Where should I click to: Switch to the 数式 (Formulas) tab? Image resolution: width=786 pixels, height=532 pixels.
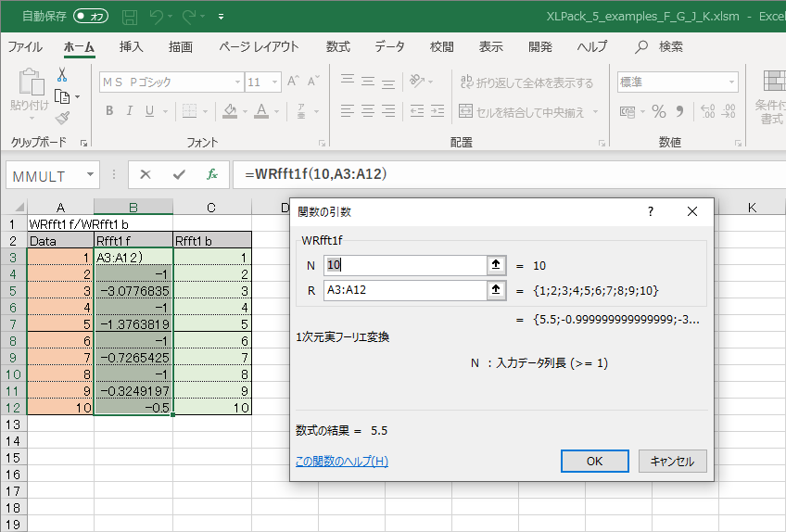click(x=338, y=46)
